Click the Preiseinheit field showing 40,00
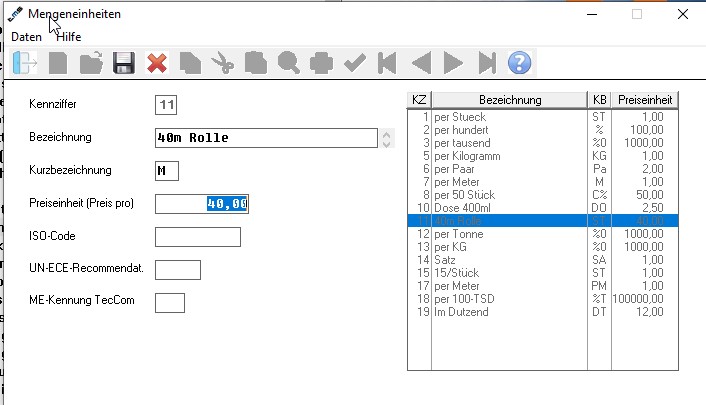The width and height of the screenshot is (706, 405). click(x=202, y=204)
